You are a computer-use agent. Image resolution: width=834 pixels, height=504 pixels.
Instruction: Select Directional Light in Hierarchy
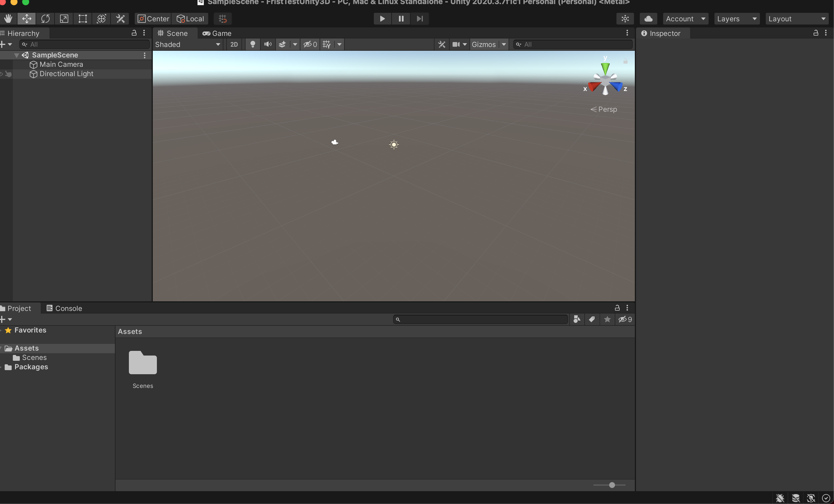[66, 74]
